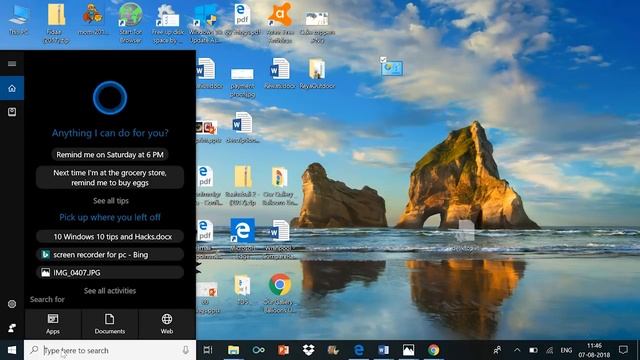Select the payment proof.jpg desktop file

[x=242, y=82]
